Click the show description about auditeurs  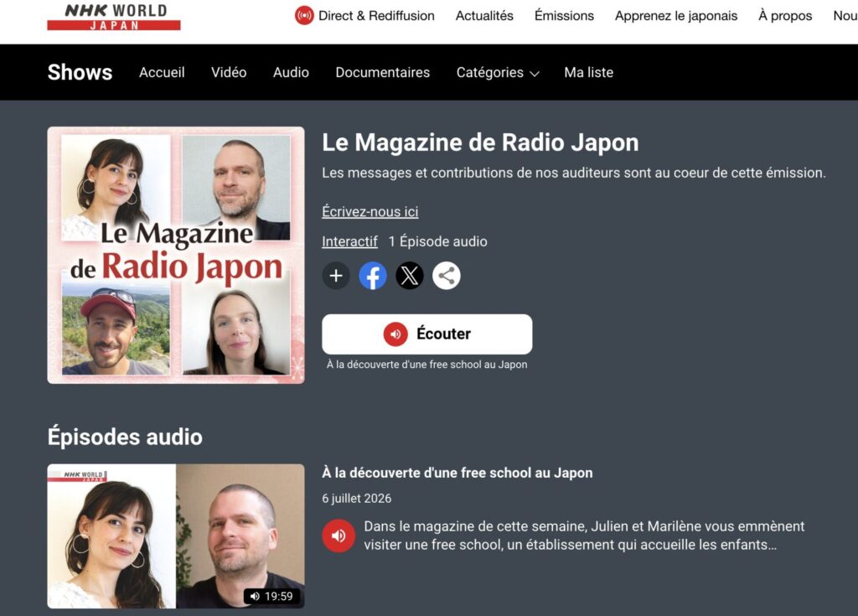(573, 173)
